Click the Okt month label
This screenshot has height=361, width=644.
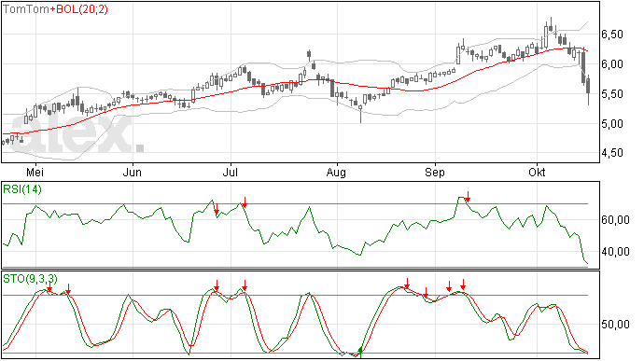(537, 172)
